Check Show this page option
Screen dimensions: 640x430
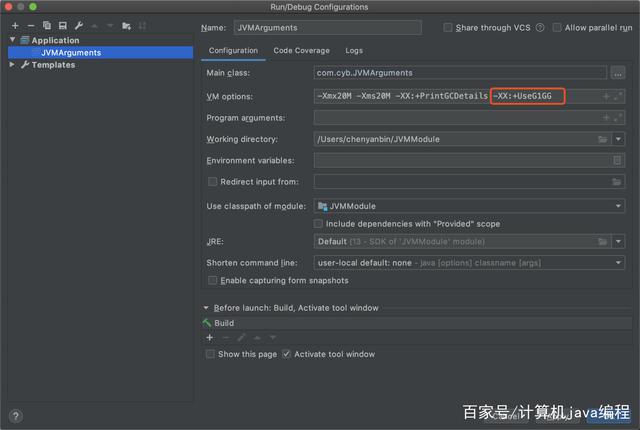pos(210,354)
